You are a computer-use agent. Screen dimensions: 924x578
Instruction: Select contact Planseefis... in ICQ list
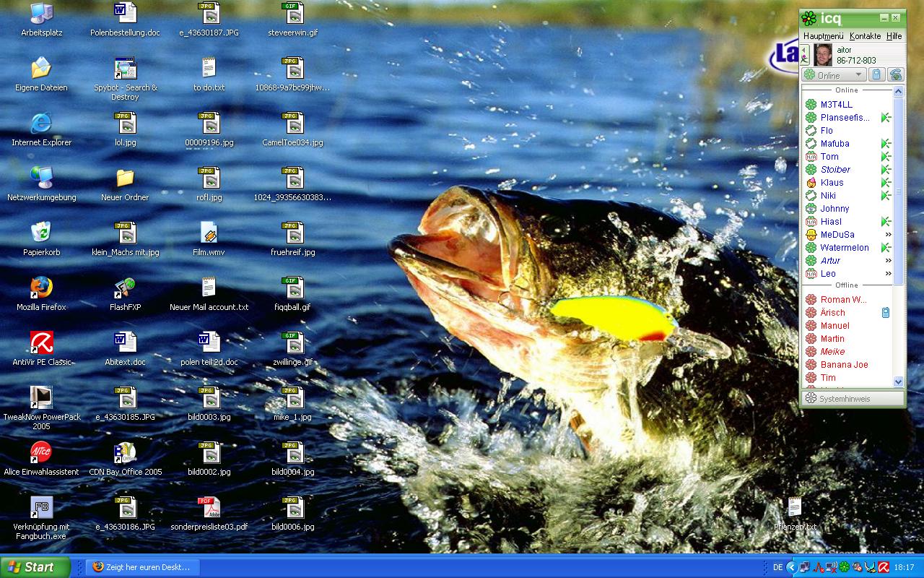[845, 118]
